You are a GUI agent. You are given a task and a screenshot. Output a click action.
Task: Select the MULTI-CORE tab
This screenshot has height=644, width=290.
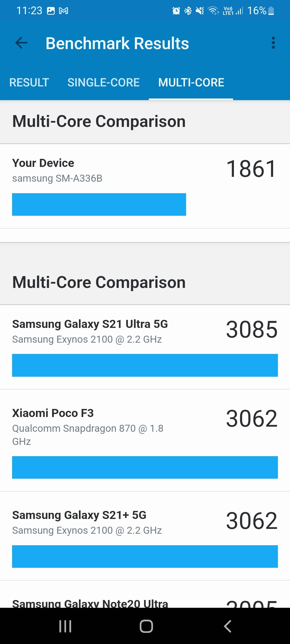click(x=191, y=82)
